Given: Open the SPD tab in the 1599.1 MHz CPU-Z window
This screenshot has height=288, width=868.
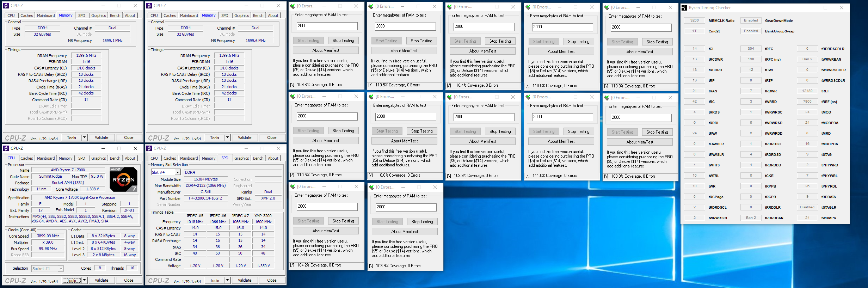Looking at the screenshot, I should point(82,16).
